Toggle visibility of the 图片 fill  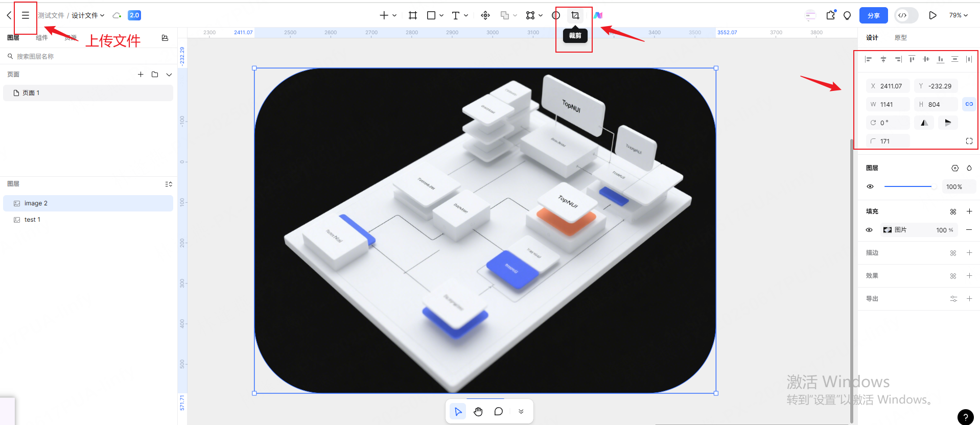[869, 230]
